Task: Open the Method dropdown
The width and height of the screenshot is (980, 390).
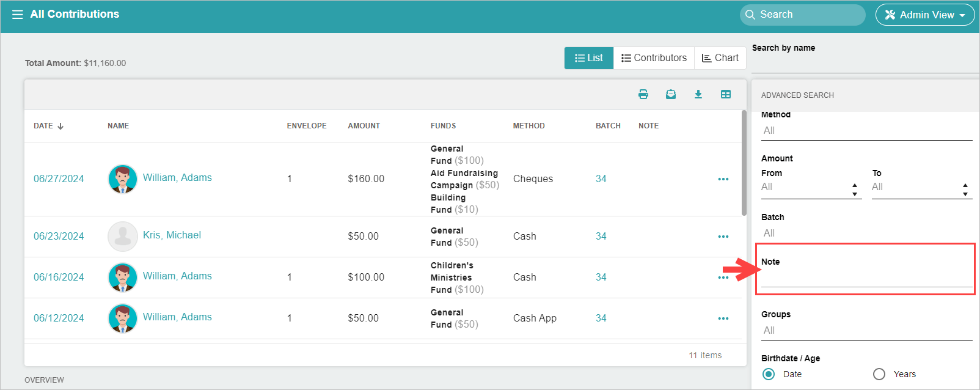Action: 866,131
